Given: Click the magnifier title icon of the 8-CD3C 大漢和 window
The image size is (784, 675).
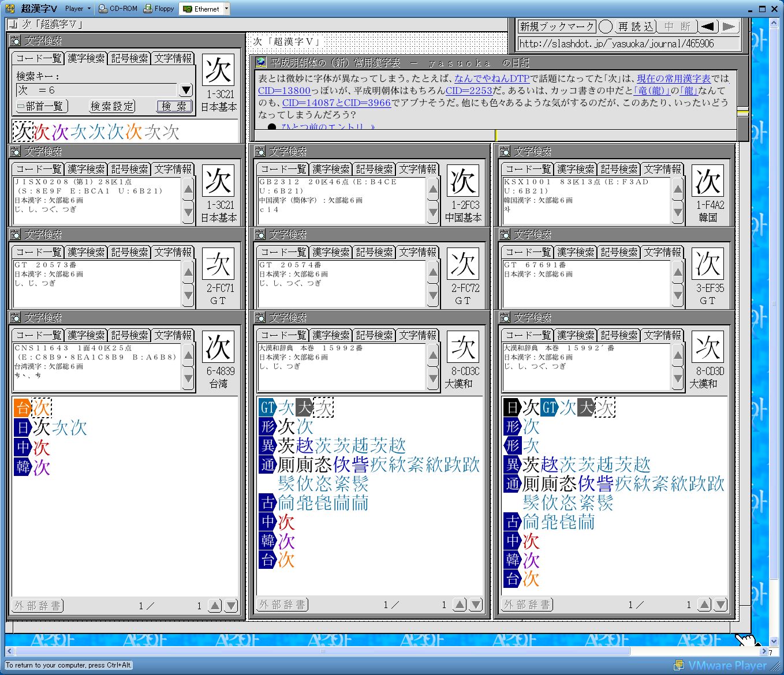Looking at the screenshot, I should pos(260,317).
